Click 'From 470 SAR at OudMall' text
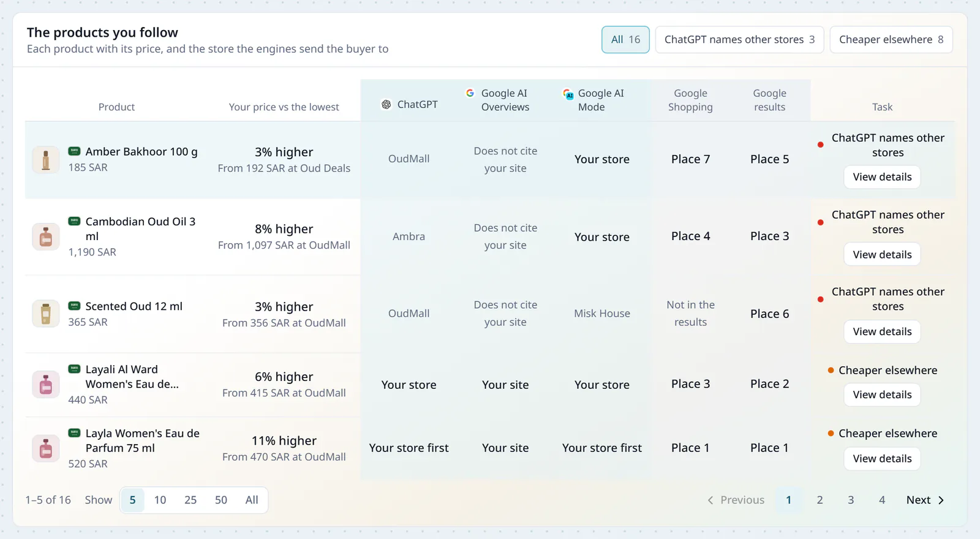Viewport: 980px width, 539px height. pos(284,457)
